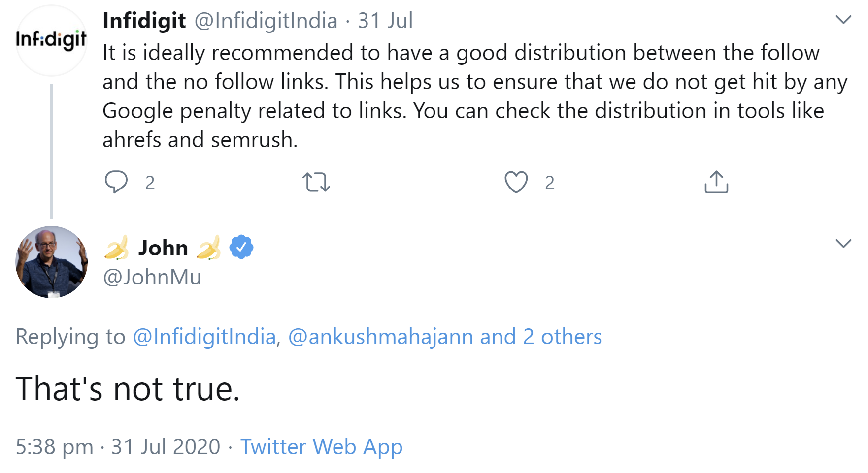
Task: Open the Twitter Web App source link
Action: tap(321, 446)
